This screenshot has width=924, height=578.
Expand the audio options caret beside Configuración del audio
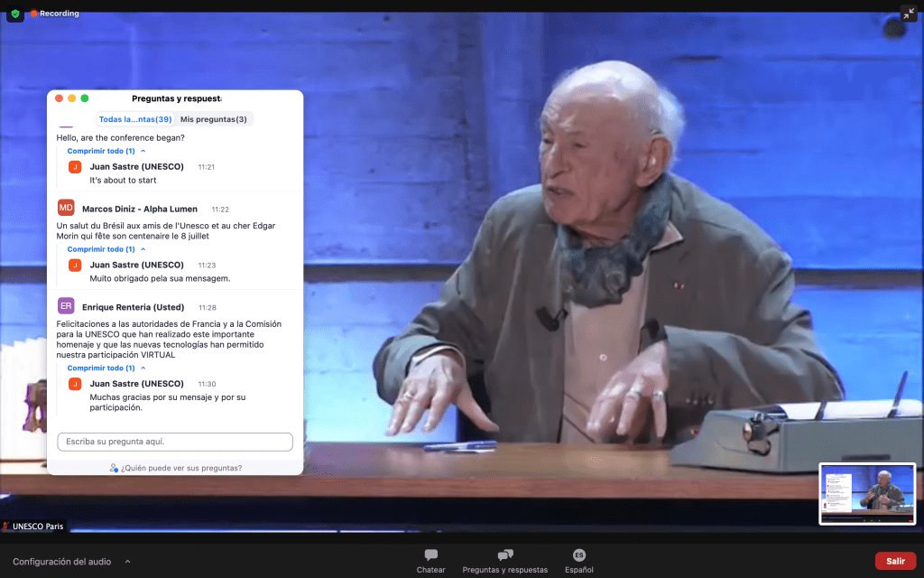(127, 561)
